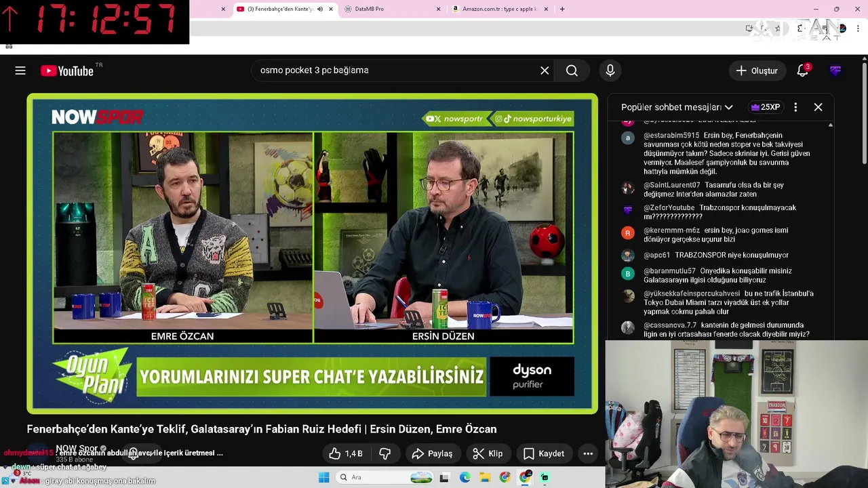Dislike the video with thumbs down
868x488 pixels.
point(384,453)
